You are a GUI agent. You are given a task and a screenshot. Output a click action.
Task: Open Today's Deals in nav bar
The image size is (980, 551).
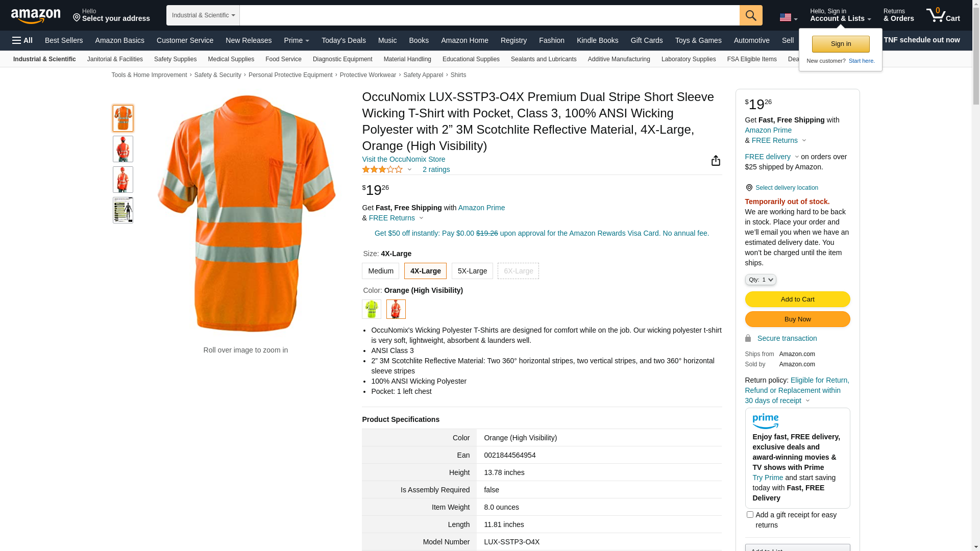click(x=344, y=40)
